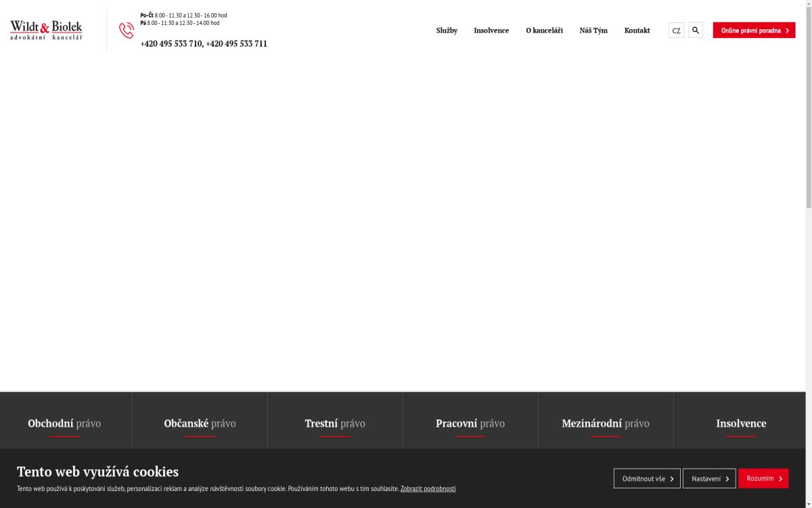The width and height of the screenshot is (812, 508).
Task: Open the Insolvence menu item
Action: click(491, 30)
